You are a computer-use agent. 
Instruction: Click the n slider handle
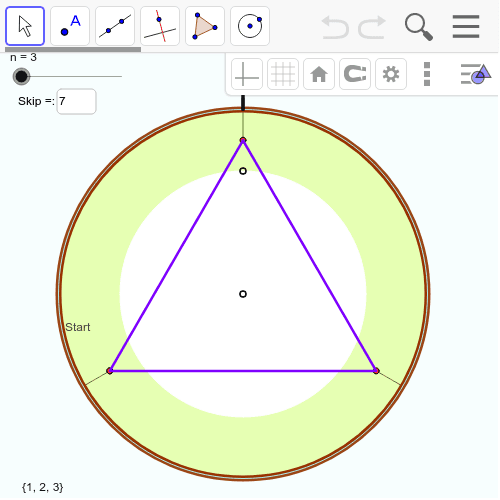[x=21, y=76]
